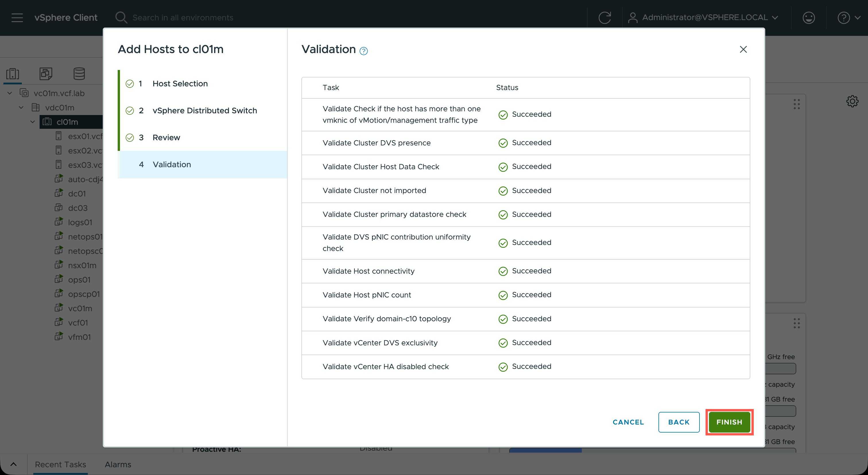Image resolution: width=868 pixels, height=475 pixels.
Task: Go to Host Selection wizard step
Action: pos(180,83)
